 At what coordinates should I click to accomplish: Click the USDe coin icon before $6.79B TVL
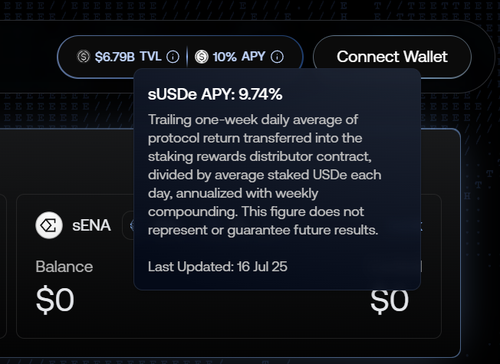coord(83,57)
